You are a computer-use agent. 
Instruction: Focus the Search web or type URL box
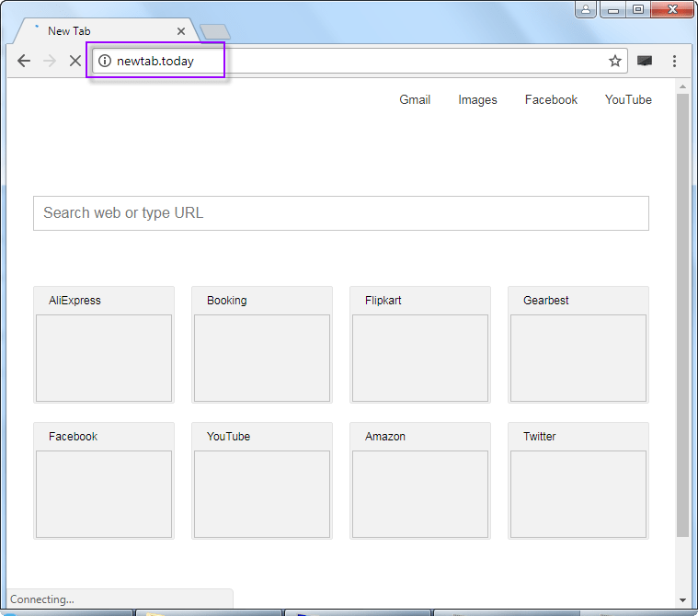341,213
